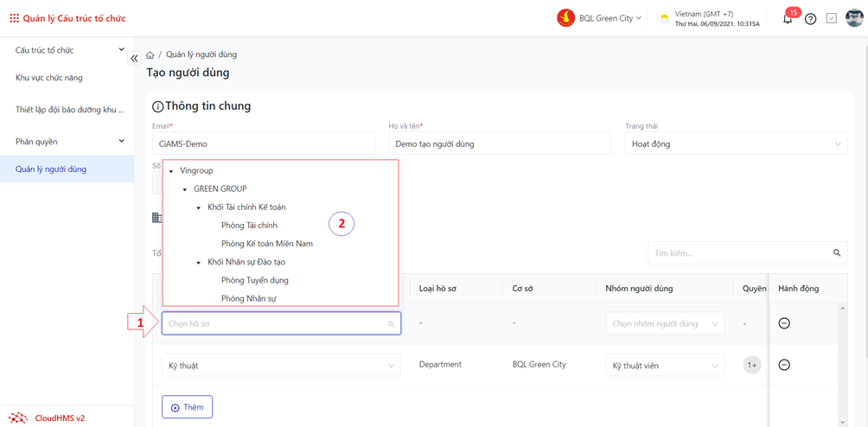Click the help question mark icon

coord(810,19)
